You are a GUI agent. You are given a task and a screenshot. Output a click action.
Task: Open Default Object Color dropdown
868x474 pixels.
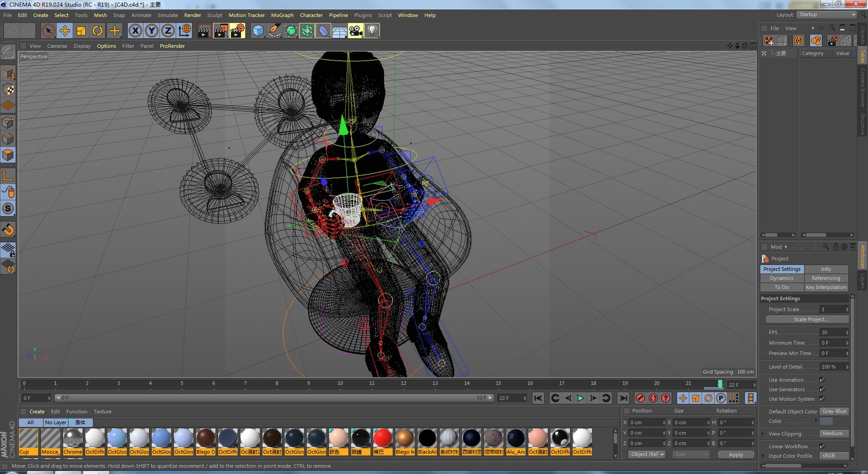pos(834,412)
